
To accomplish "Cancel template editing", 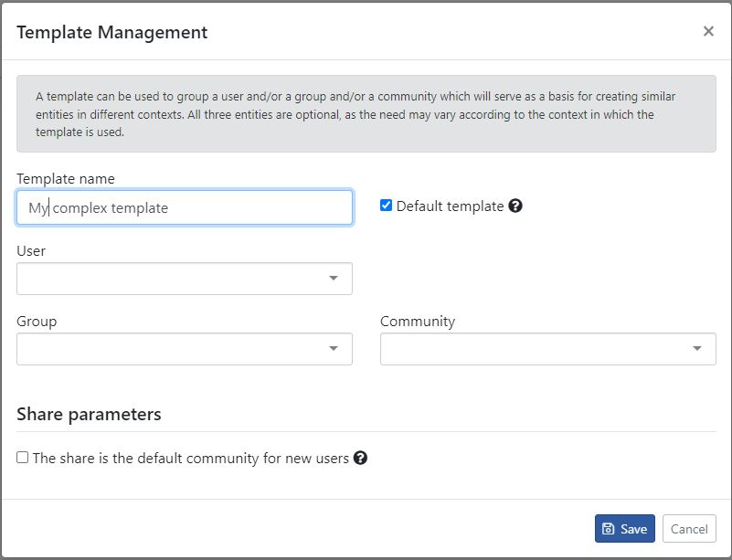I will [689, 529].
